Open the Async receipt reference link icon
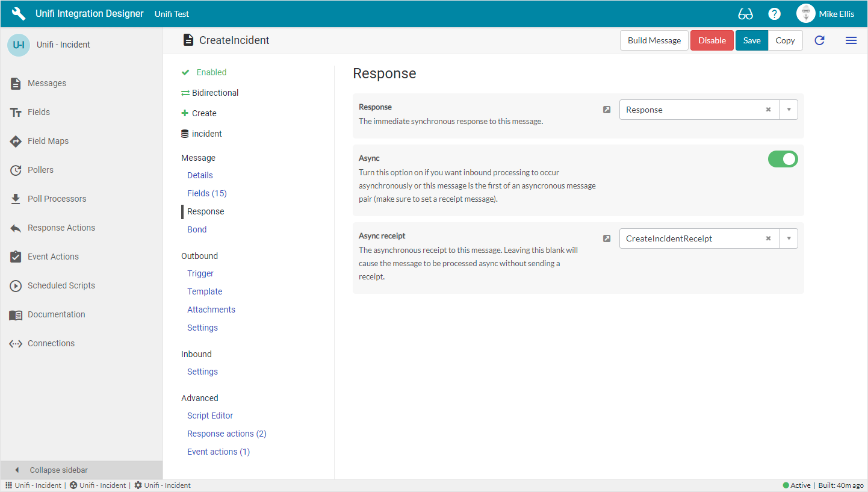Image resolution: width=868 pixels, height=492 pixels. [x=607, y=238]
